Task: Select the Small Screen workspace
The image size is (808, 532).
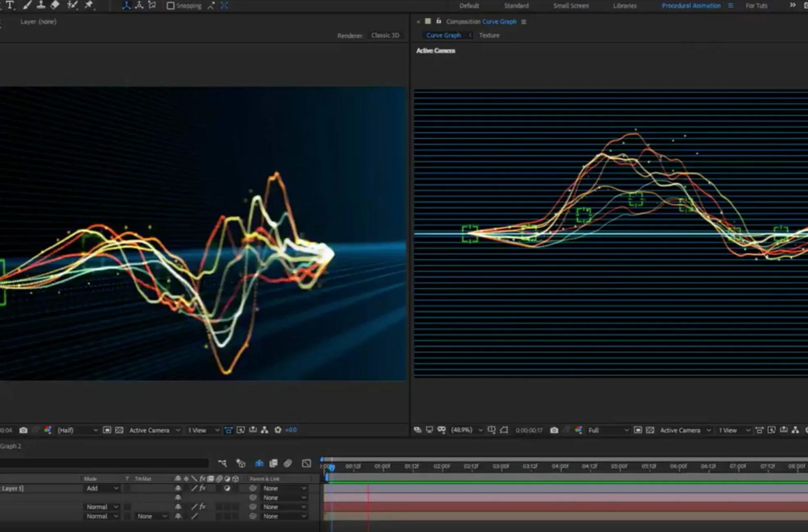Action: [571, 6]
